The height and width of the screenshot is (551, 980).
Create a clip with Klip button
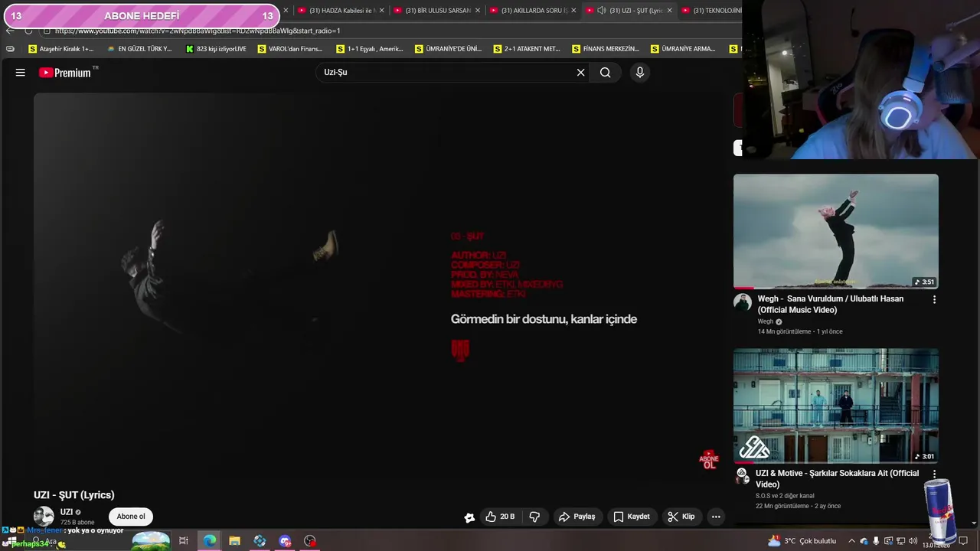(681, 517)
